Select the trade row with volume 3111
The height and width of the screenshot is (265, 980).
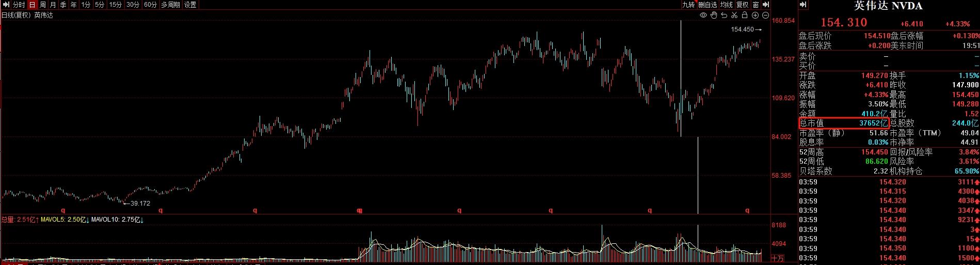pos(889,182)
